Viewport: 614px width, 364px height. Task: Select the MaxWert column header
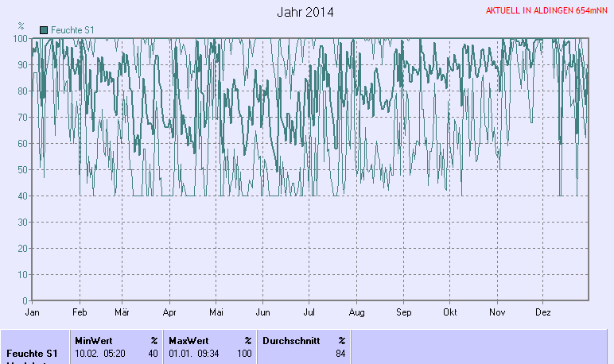pos(188,340)
